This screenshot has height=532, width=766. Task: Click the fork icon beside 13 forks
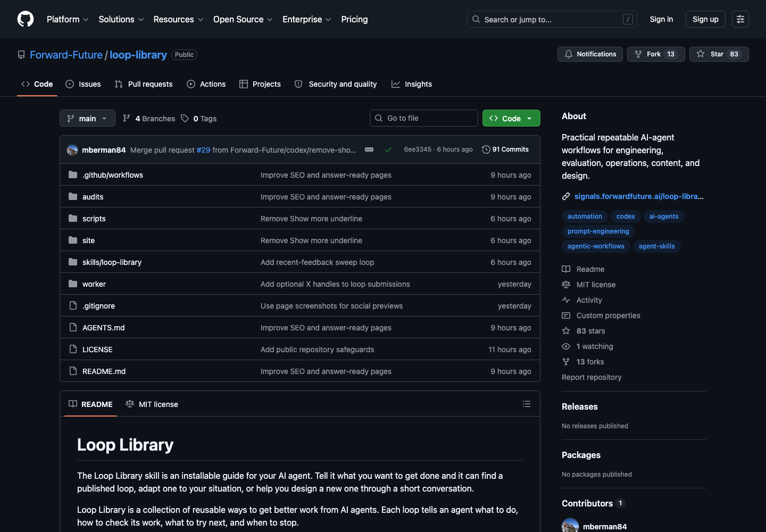click(x=566, y=362)
